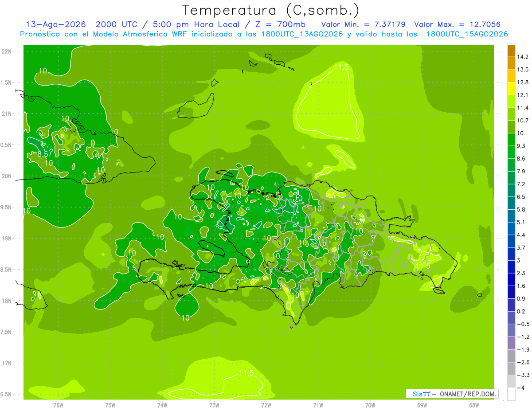The width and height of the screenshot is (532, 411).
Task: Click the legend value '12.8'
Action: click(x=522, y=82)
